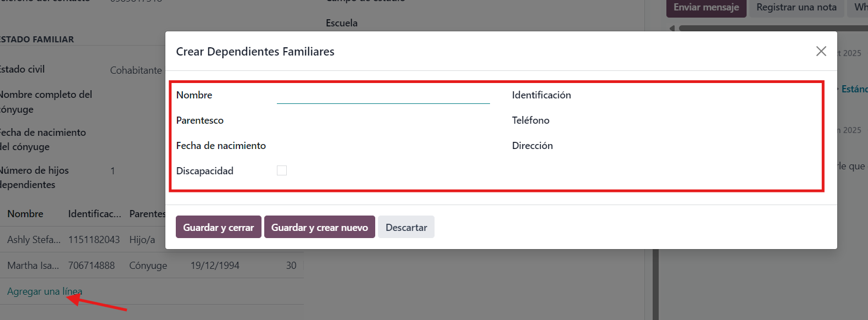Image resolution: width=868 pixels, height=320 pixels.
Task: Sort the table by Nombre column header
Action: [25, 214]
